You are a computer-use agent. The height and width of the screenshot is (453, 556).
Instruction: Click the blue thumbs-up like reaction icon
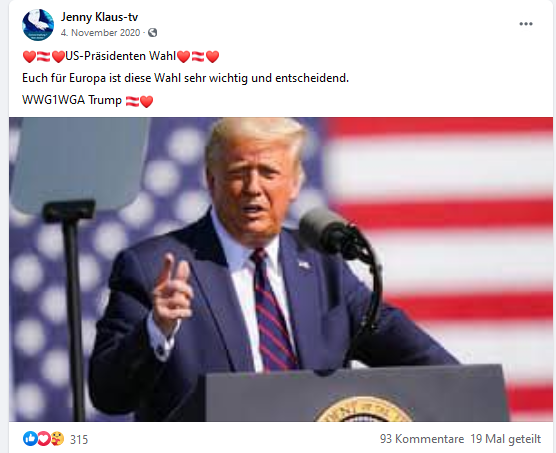(30, 439)
